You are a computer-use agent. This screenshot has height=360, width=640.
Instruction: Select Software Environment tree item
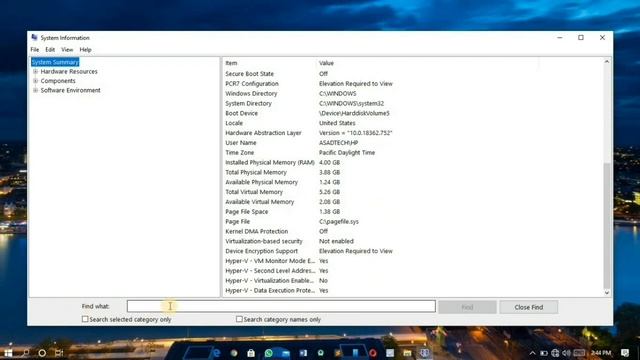70,90
